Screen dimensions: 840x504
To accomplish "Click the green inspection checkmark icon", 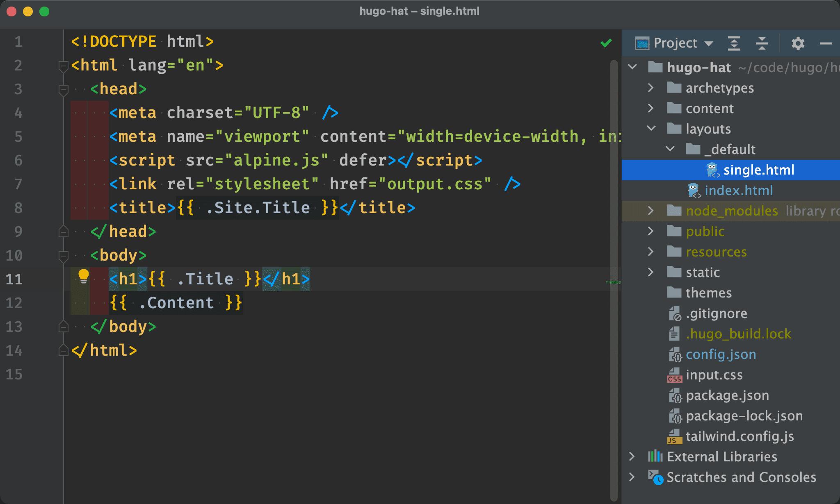I will tap(606, 43).
